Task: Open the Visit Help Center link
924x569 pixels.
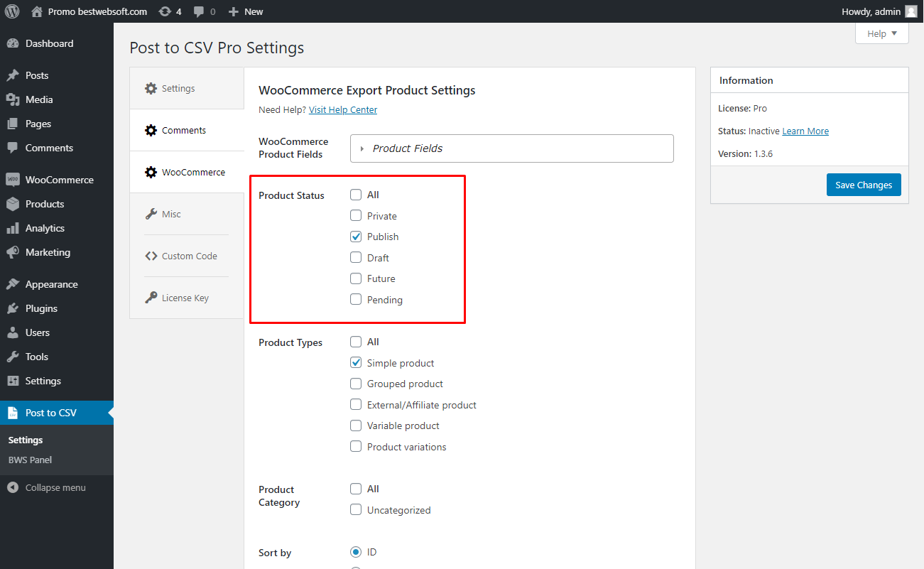Action: (x=343, y=109)
